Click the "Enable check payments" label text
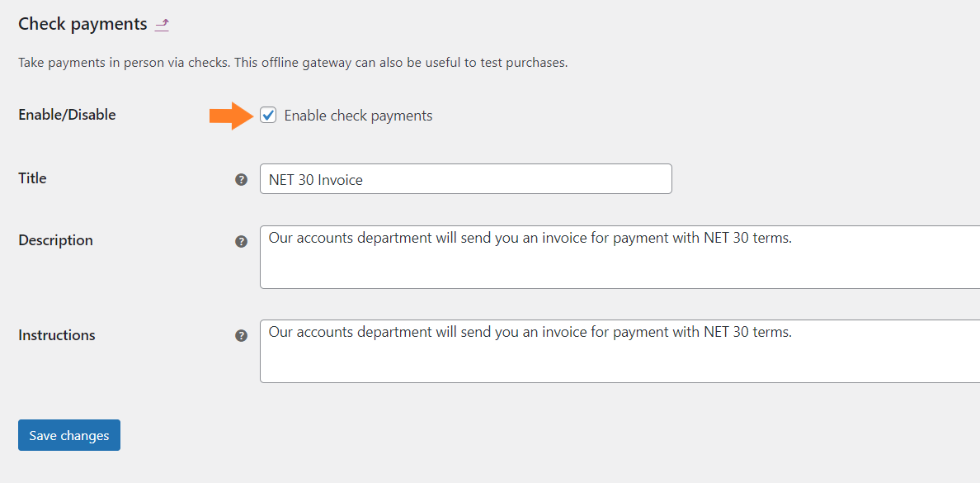Screen dimensions: 980x483 (x=358, y=116)
